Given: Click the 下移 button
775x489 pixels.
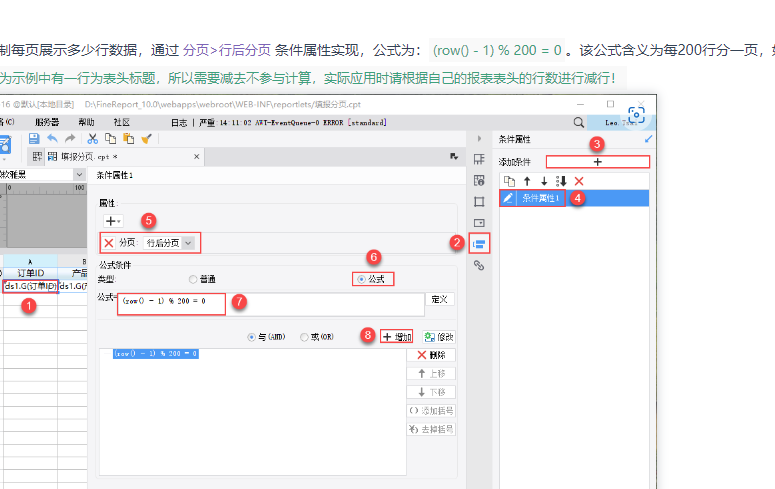Looking at the screenshot, I should [x=431, y=392].
